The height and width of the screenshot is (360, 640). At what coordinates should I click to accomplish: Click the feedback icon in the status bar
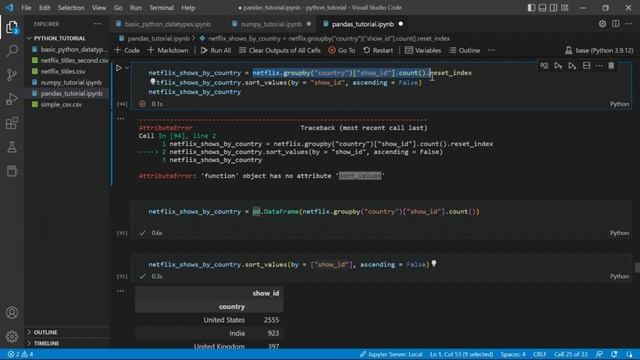point(599,354)
